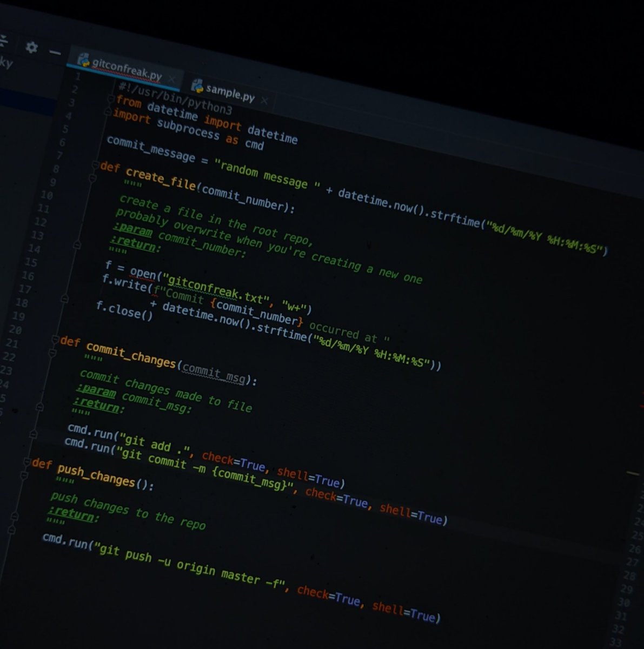Image resolution: width=644 pixels, height=649 pixels.
Task: Click the Python icon on the sample.py tab
Action: click(198, 85)
